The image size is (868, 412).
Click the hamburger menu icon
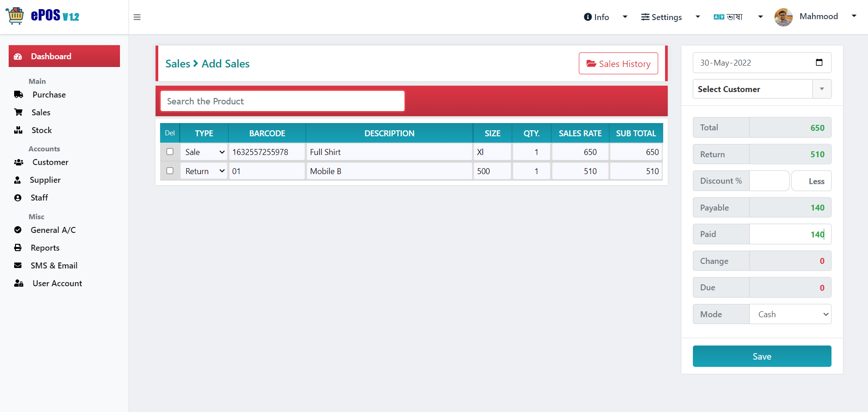pos(137,17)
